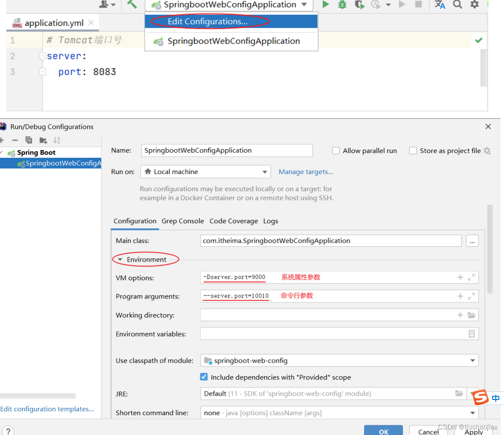Select the application.yml editor tab

coord(52,23)
